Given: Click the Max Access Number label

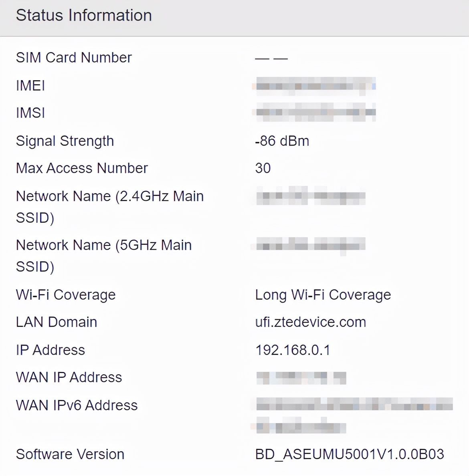Looking at the screenshot, I should [82, 168].
